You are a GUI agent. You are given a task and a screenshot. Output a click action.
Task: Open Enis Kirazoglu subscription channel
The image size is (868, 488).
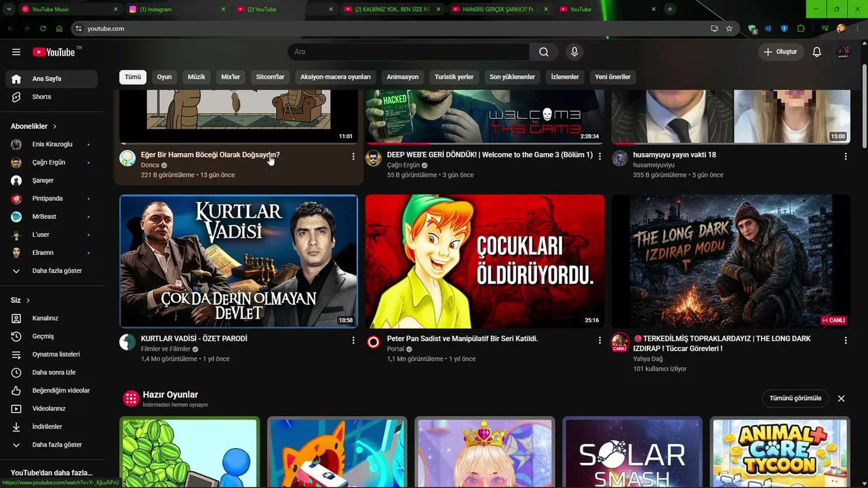tap(52, 144)
